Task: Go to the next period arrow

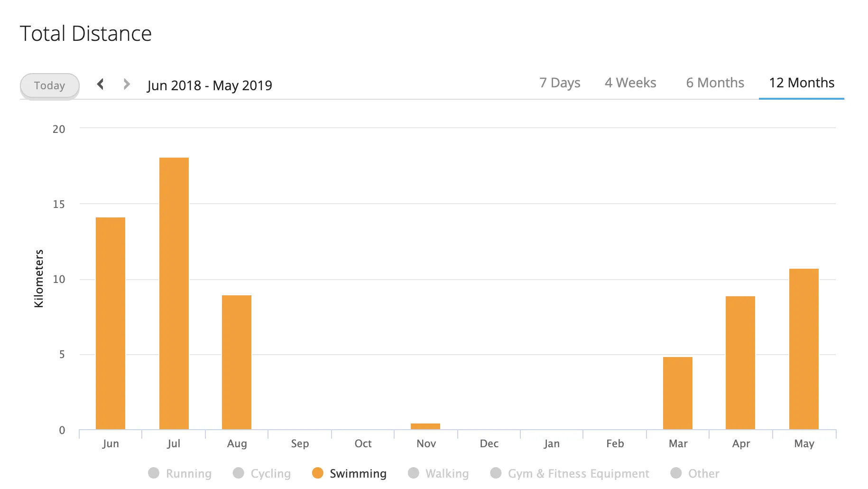Action: (x=126, y=85)
